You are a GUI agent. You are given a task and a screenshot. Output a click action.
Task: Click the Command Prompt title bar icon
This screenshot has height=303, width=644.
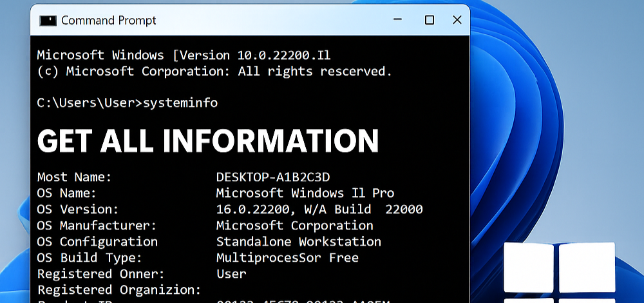[48, 21]
